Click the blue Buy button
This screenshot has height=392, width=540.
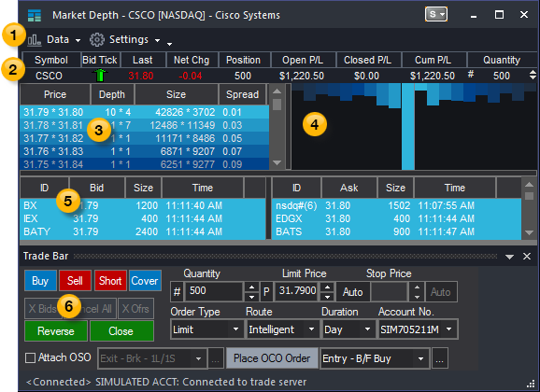pyautogui.click(x=40, y=281)
